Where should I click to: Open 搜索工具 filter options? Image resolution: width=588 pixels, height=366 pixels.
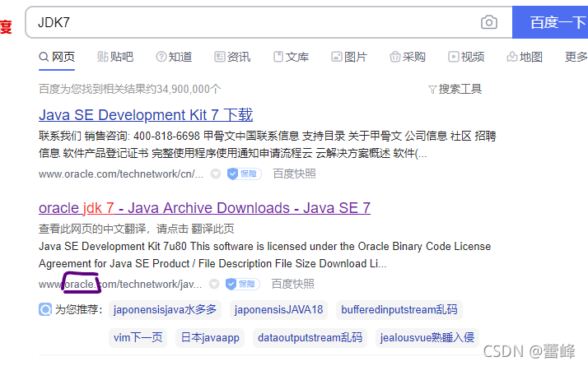click(x=455, y=89)
